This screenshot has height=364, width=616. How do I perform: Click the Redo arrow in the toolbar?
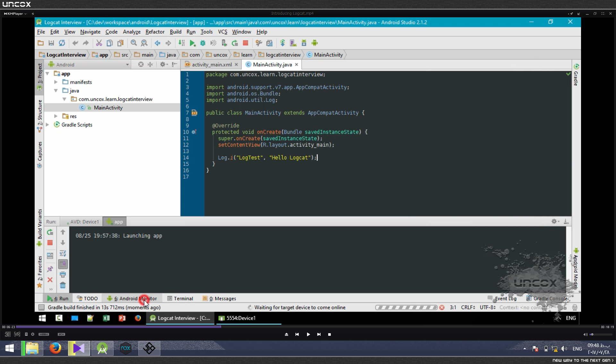point(86,43)
